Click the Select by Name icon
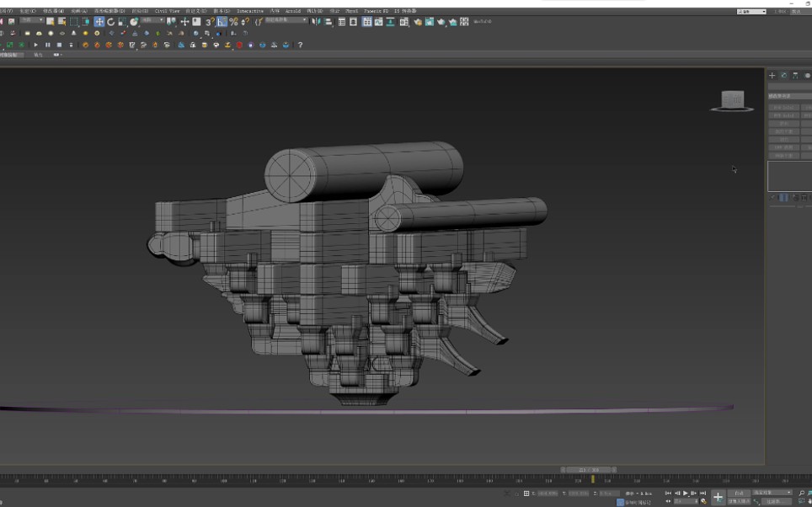The image size is (812, 507). [x=61, y=22]
